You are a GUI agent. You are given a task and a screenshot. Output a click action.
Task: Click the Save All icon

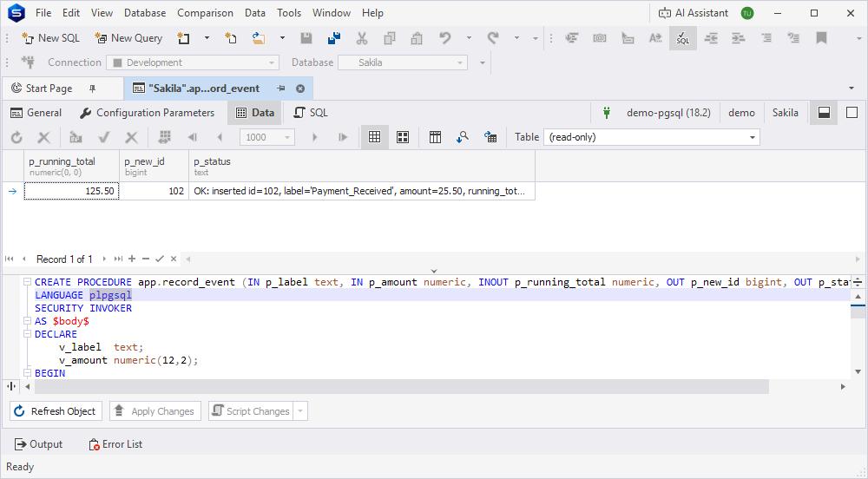[x=334, y=38]
